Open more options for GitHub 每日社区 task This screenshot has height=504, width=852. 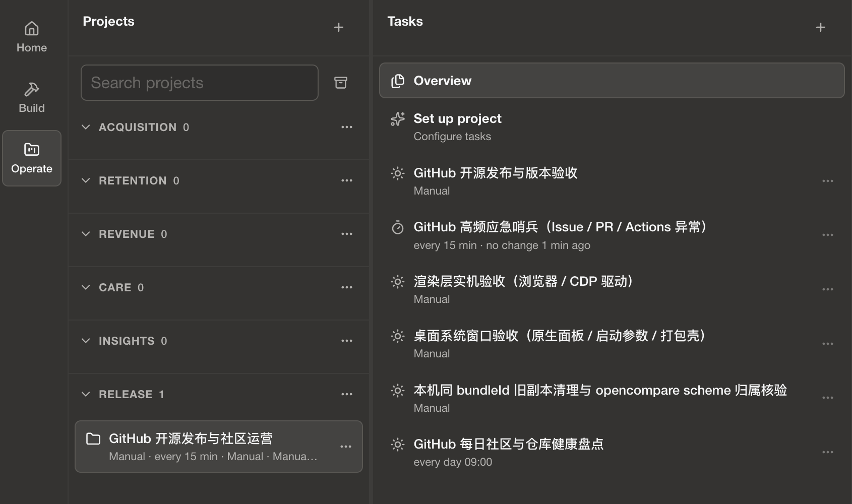coord(828,452)
